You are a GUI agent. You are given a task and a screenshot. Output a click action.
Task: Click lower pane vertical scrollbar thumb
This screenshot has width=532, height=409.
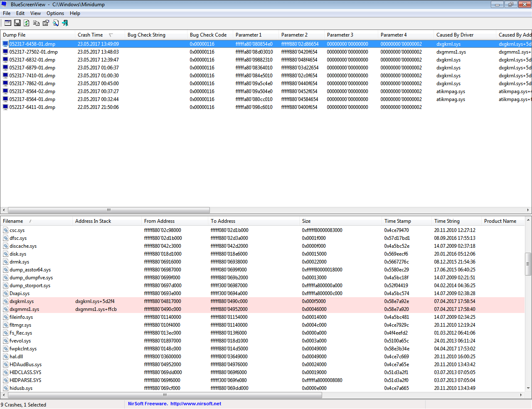528,264
